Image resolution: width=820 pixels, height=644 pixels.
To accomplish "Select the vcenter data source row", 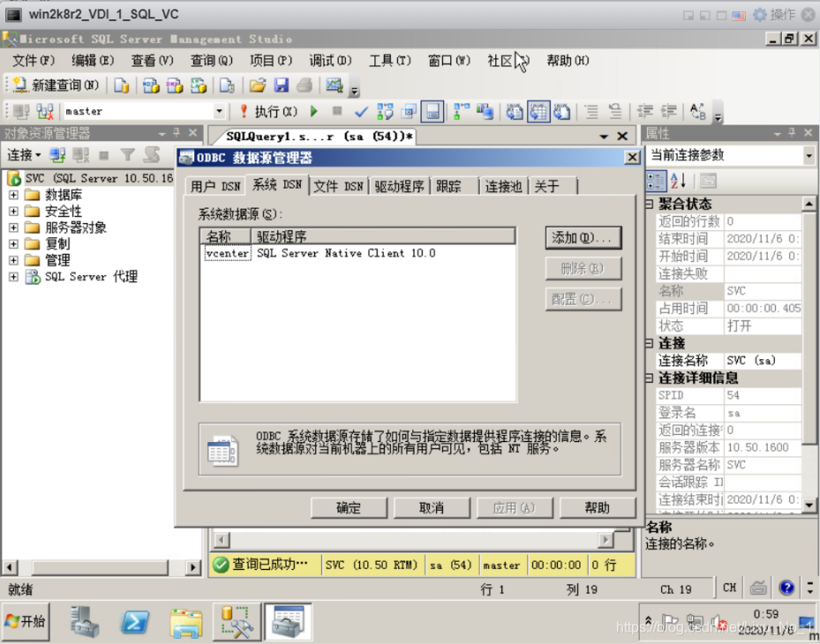I will click(358, 253).
